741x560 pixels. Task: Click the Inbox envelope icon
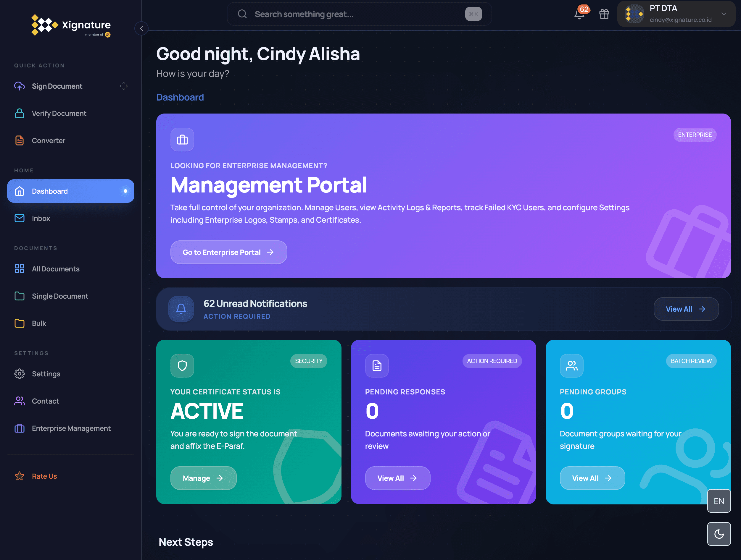(20, 218)
